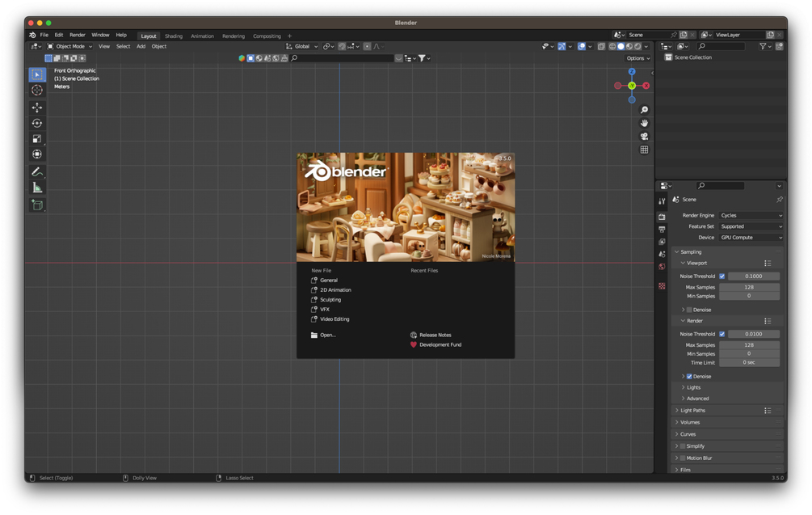Select the Transform tool
The width and height of the screenshot is (812, 515).
(x=37, y=154)
